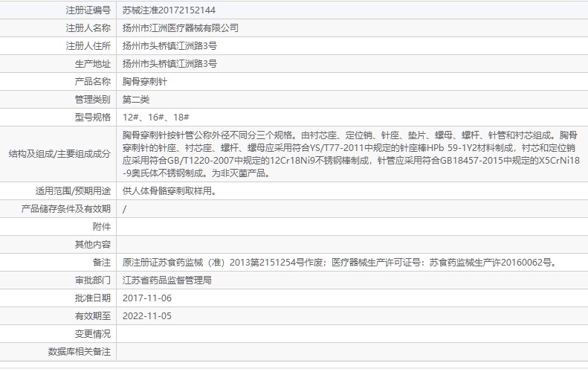588x369 pixels.
Task: Click the 备注 label
Action: pyautogui.click(x=102, y=263)
